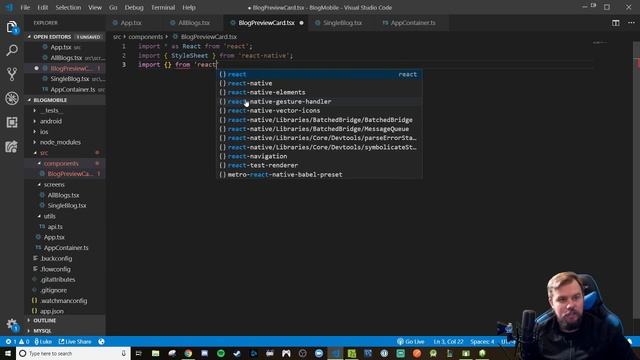Select 'react-native-elements' suggestion
The width and height of the screenshot is (640, 360).
pyautogui.click(x=319, y=92)
